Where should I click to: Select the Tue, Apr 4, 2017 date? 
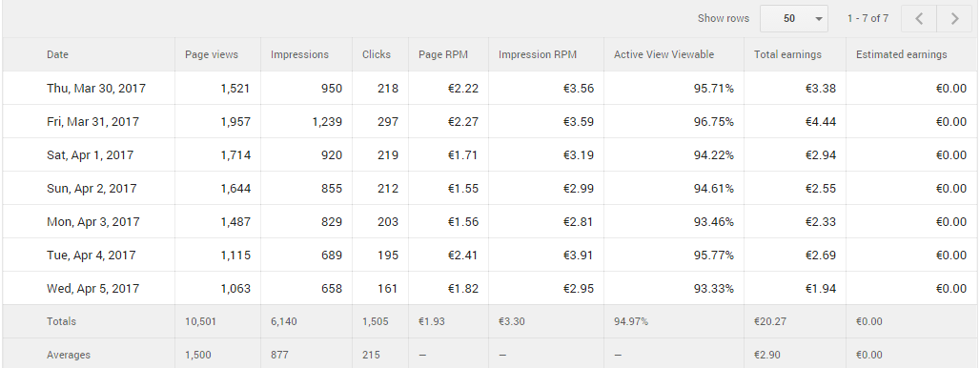point(92,255)
